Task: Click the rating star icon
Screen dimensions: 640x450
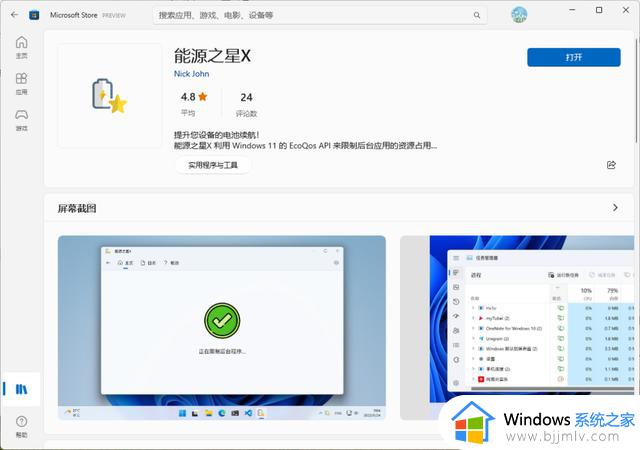Action: pyautogui.click(x=203, y=97)
